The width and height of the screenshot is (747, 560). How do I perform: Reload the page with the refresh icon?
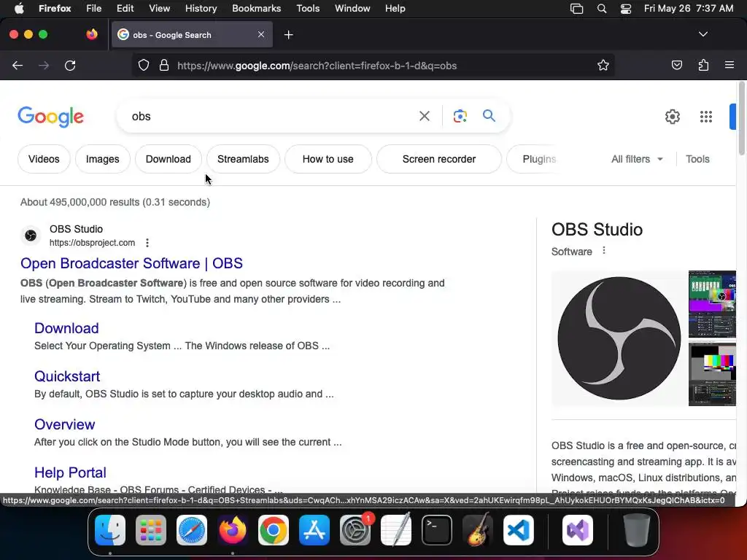(70, 65)
